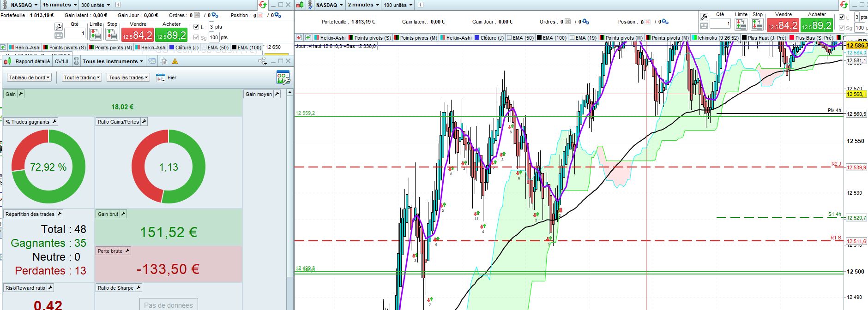
Task: Open 300 unités dropdown
Action: [96, 5]
